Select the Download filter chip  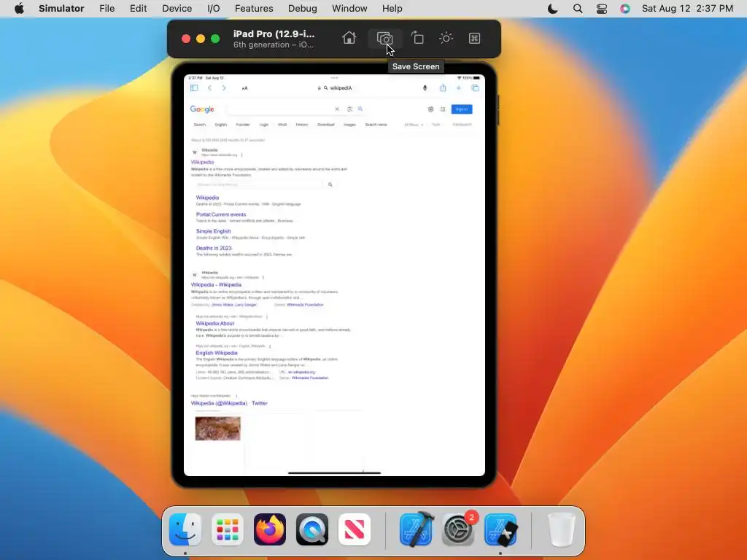coord(326,125)
